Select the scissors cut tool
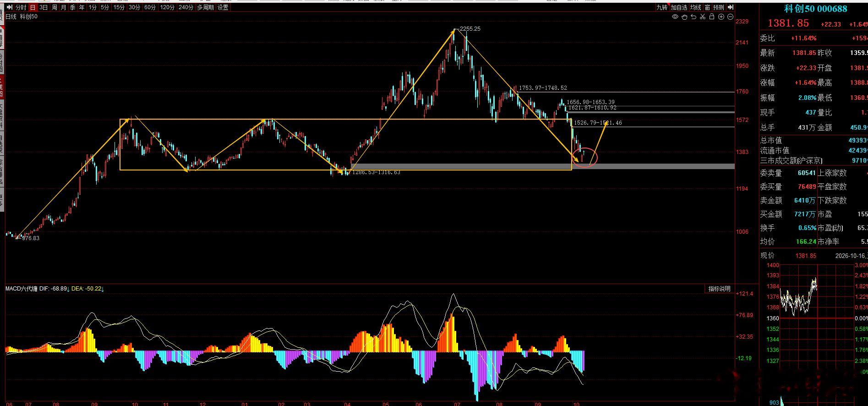The height and width of the screenshot is (406, 868). pyautogui.click(x=703, y=17)
